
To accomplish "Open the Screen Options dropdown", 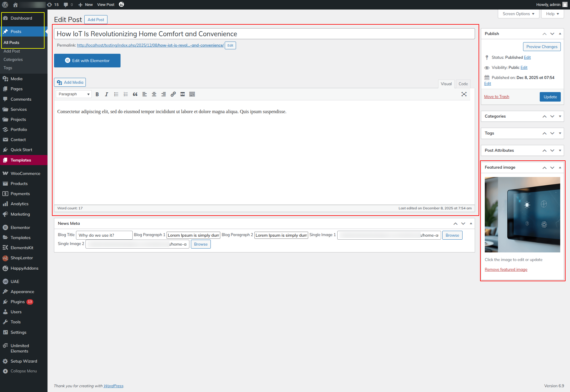I will click(518, 14).
